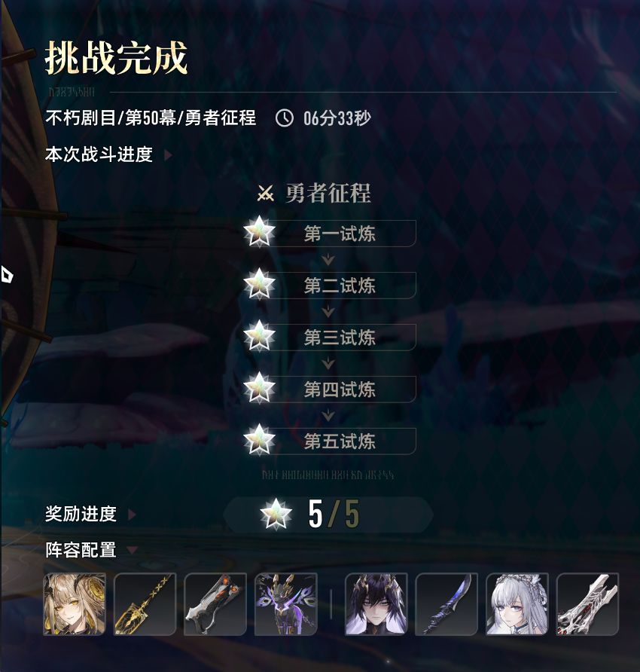Click the gray and orange greatsword icon
This screenshot has width=640, height=672.
(x=215, y=604)
